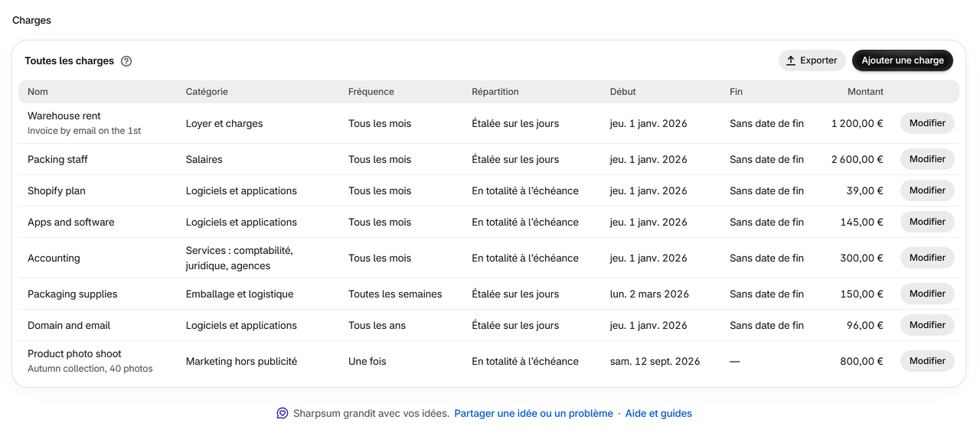
Task: Click the Salaires category cell
Action: click(204, 160)
